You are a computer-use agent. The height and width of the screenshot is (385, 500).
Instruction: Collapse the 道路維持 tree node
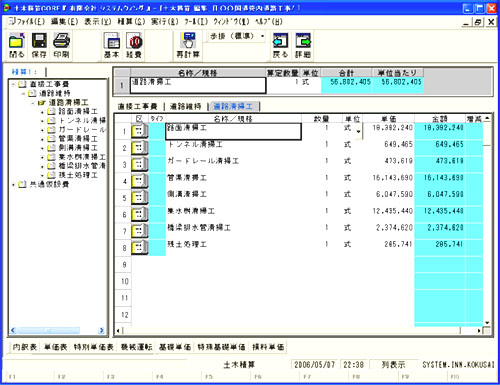click(23, 94)
